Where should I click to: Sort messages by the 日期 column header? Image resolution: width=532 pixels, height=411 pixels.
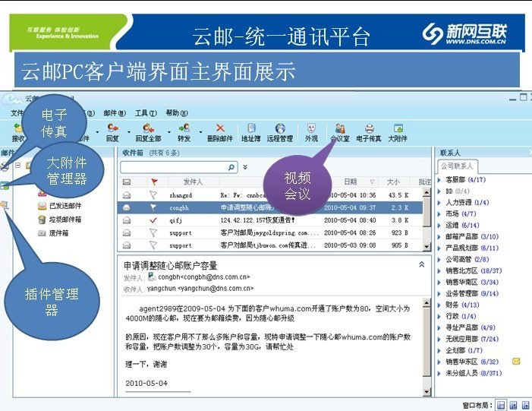pyautogui.click(x=351, y=182)
